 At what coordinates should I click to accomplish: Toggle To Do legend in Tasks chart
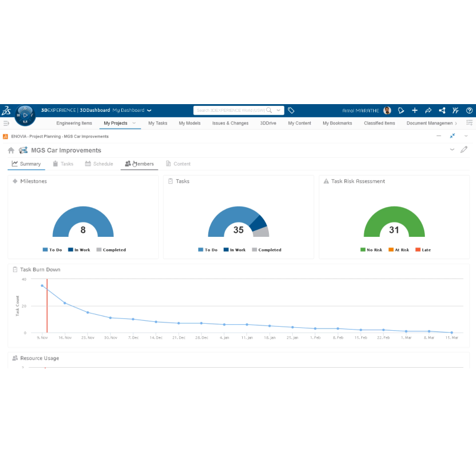click(208, 250)
